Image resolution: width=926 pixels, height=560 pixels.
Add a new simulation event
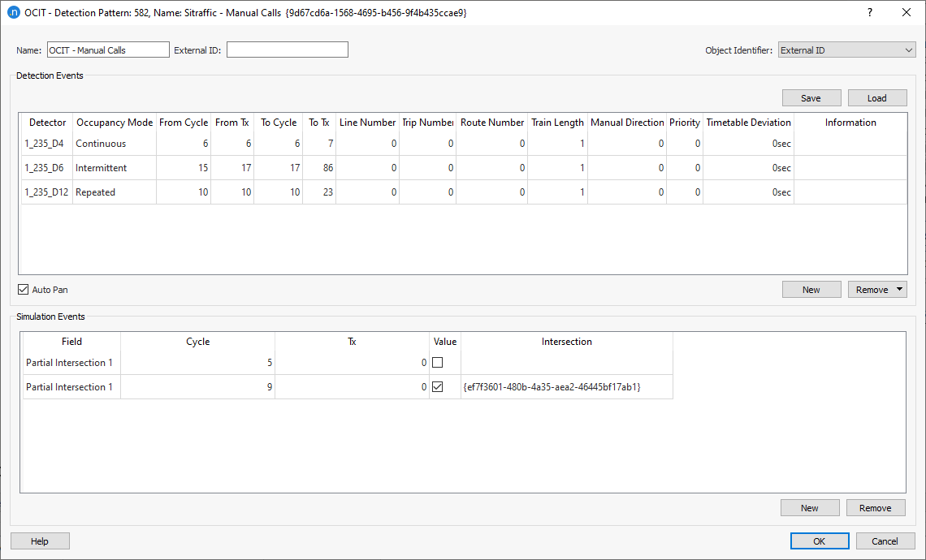[810, 507]
